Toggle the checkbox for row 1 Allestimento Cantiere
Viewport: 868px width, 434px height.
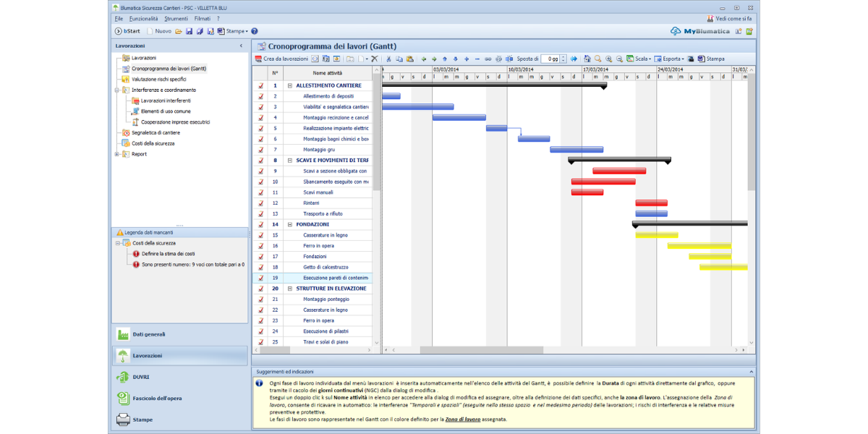tap(260, 85)
